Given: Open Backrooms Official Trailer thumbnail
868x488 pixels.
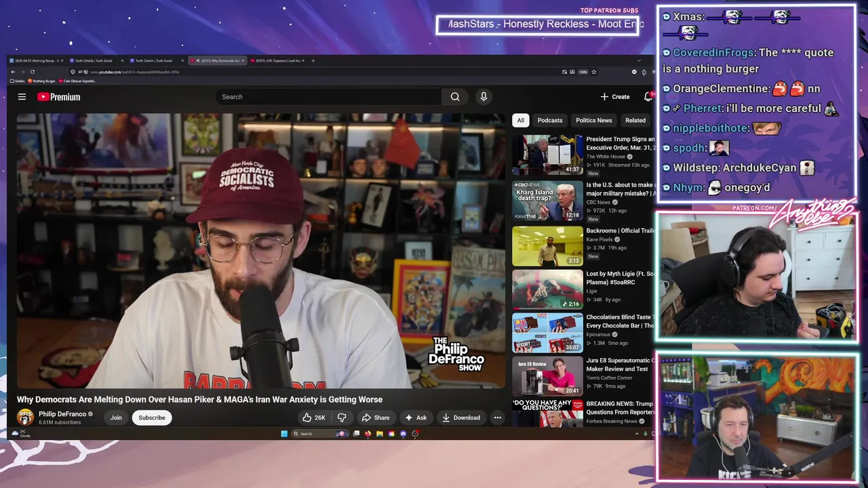Looking at the screenshot, I should point(547,246).
